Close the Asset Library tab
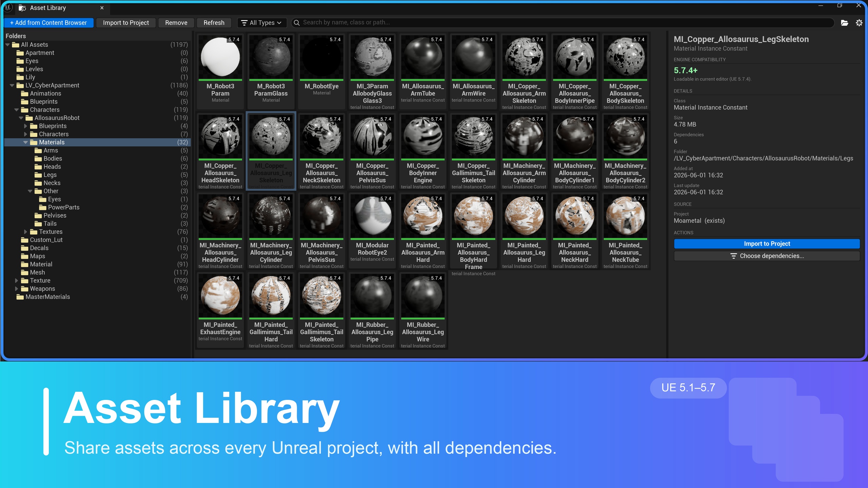Image resolution: width=868 pixels, height=488 pixels. point(102,8)
